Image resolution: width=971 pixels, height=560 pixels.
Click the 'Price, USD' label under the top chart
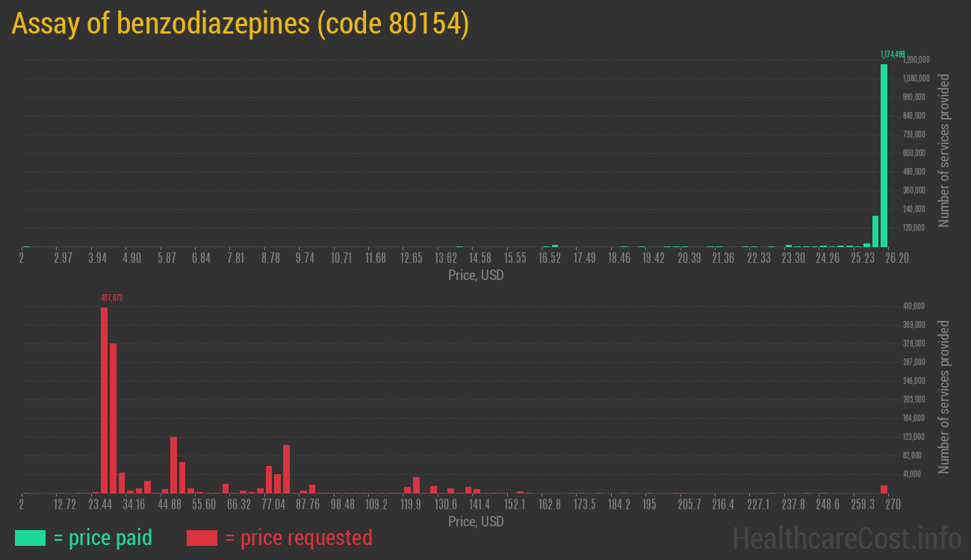coord(476,276)
